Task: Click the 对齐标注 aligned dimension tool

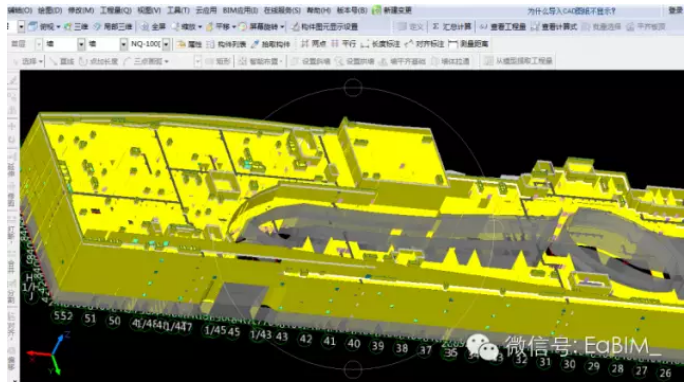Action: tap(425, 44)
